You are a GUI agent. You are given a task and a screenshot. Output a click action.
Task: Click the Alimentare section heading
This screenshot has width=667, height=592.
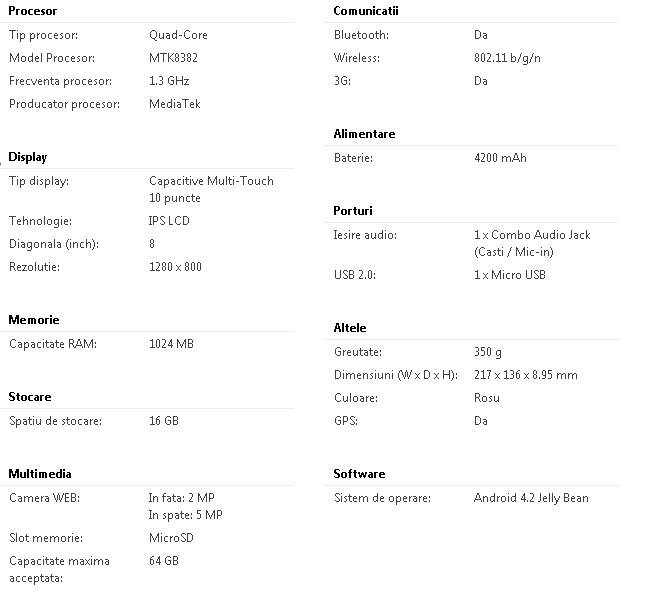tap(364, 134)
